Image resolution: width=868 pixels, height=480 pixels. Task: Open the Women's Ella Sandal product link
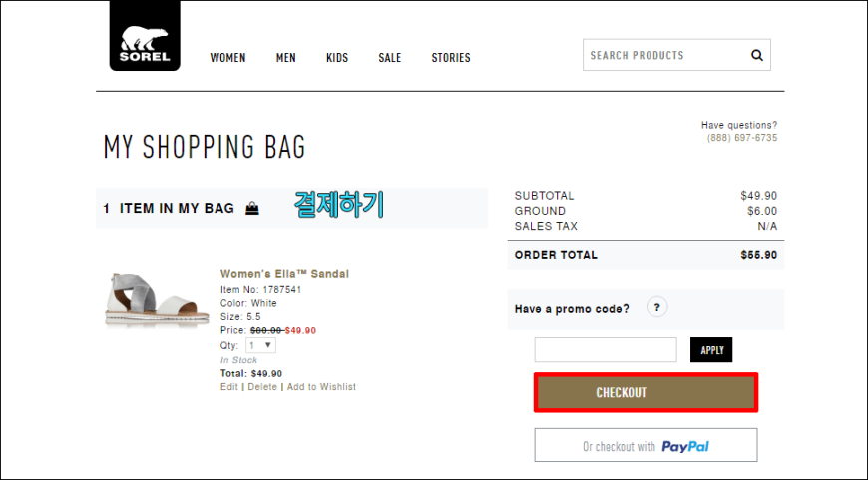[x=284, y=274]
